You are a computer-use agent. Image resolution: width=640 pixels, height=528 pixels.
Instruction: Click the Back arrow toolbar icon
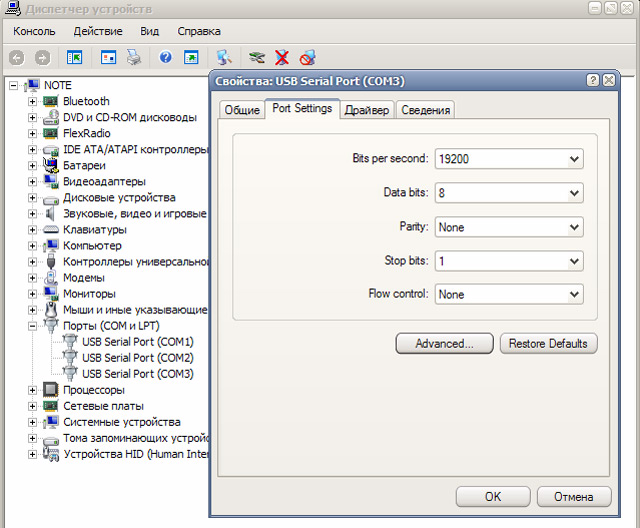tap(17, 58)
